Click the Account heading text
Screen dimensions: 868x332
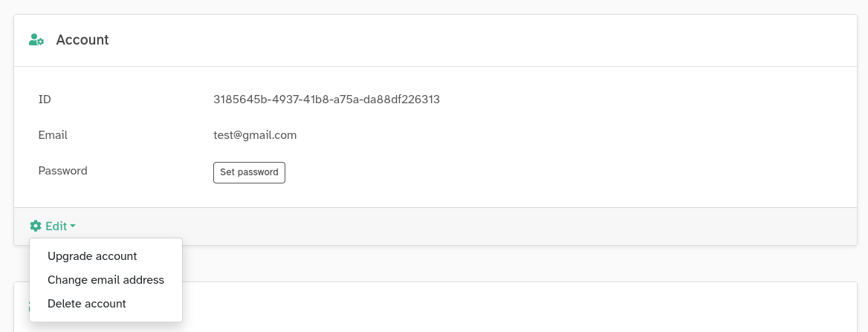tap(82, 40)
